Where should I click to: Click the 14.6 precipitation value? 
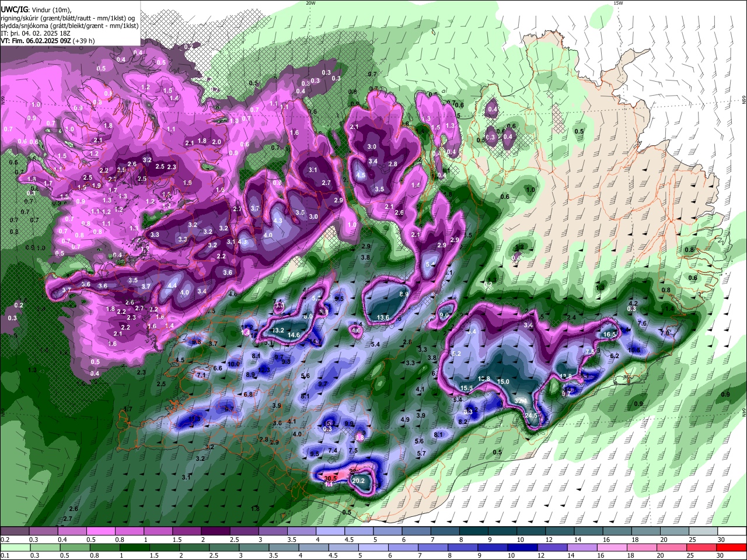pyautogui.click(x=294, y=335)
